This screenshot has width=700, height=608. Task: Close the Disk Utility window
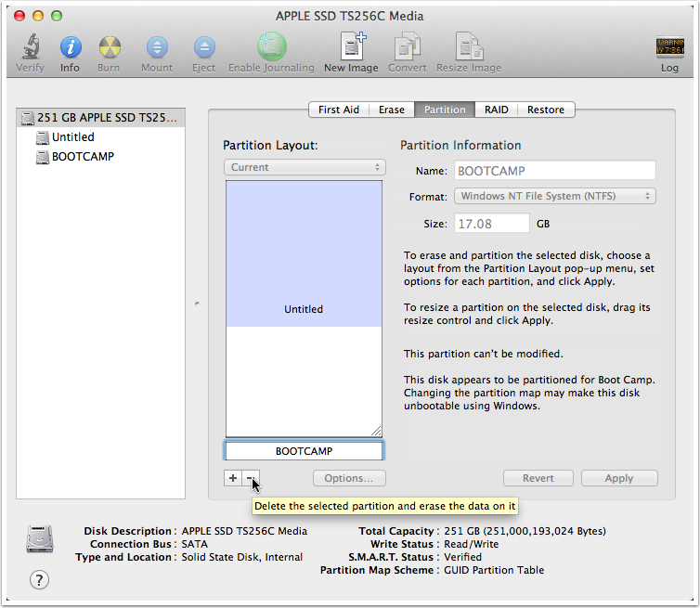(19, 16)
